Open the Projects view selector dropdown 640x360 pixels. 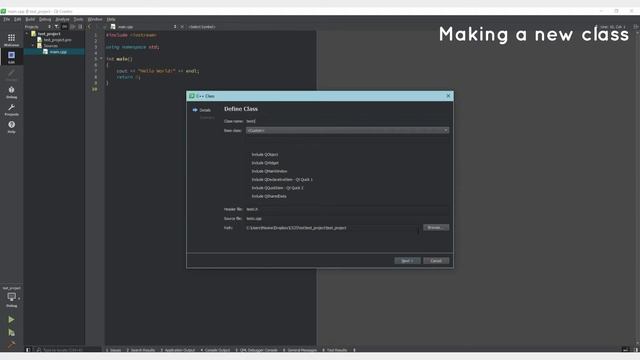pos(39,27)
